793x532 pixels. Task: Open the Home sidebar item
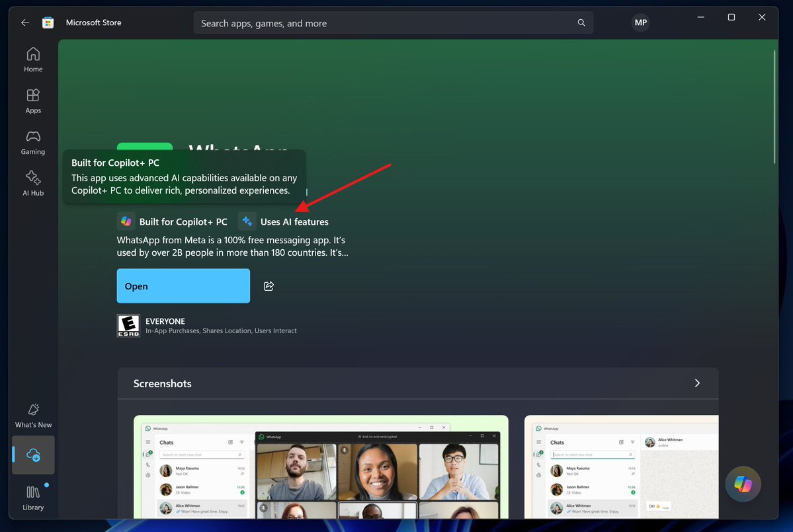pyautogui.click(x=33, y=59)
